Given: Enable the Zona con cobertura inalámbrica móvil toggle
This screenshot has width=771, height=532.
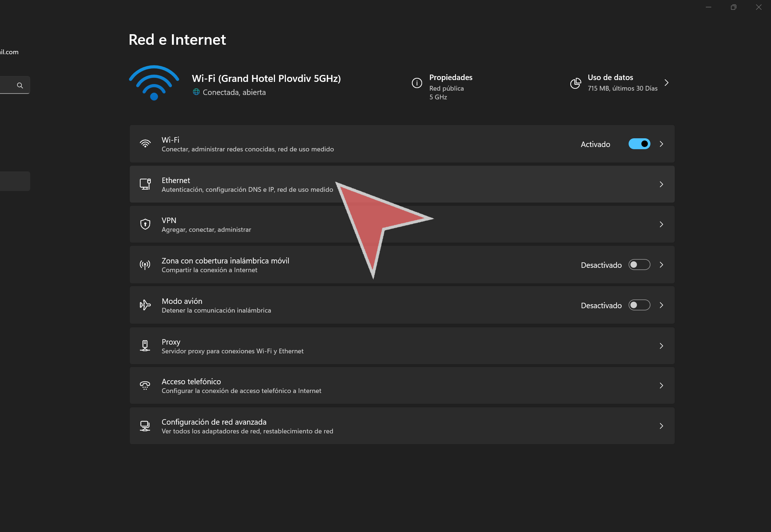Looking at the screenshot, I should [x=639, y=265].
